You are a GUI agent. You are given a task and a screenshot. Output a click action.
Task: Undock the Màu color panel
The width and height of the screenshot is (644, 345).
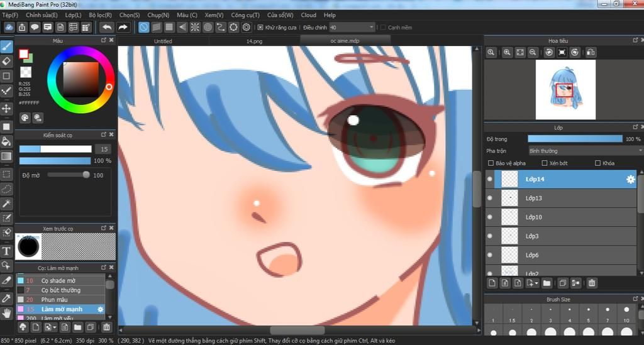pos(104,40)
